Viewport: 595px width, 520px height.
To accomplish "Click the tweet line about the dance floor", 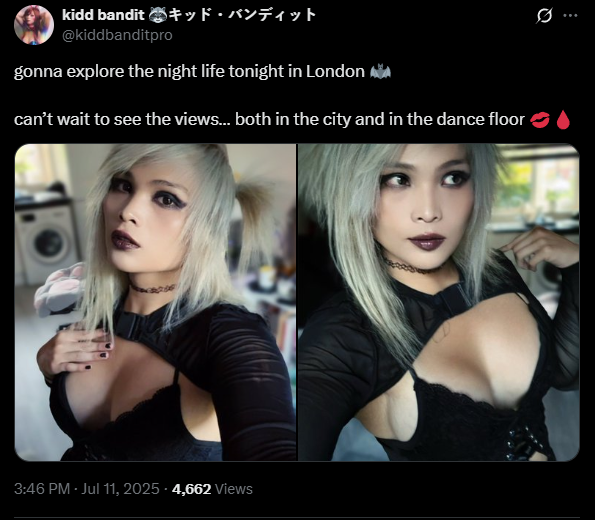I will [269, 120].
